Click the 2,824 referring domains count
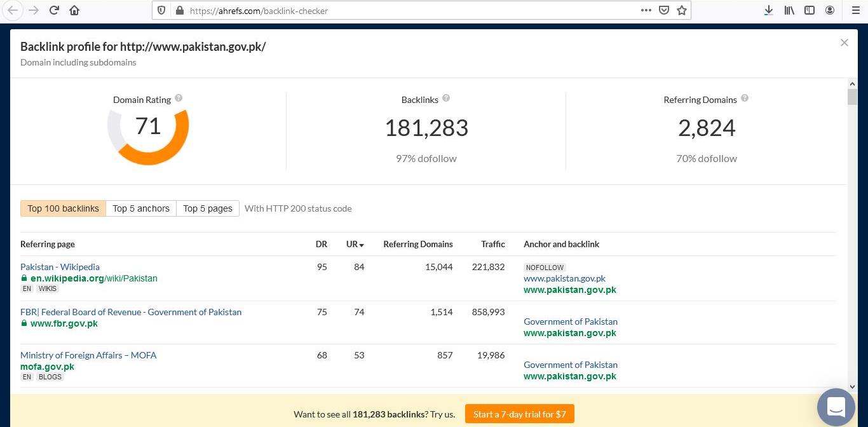Image resolution: width=868 pixels, height=427 pixels. coord(707,128)
